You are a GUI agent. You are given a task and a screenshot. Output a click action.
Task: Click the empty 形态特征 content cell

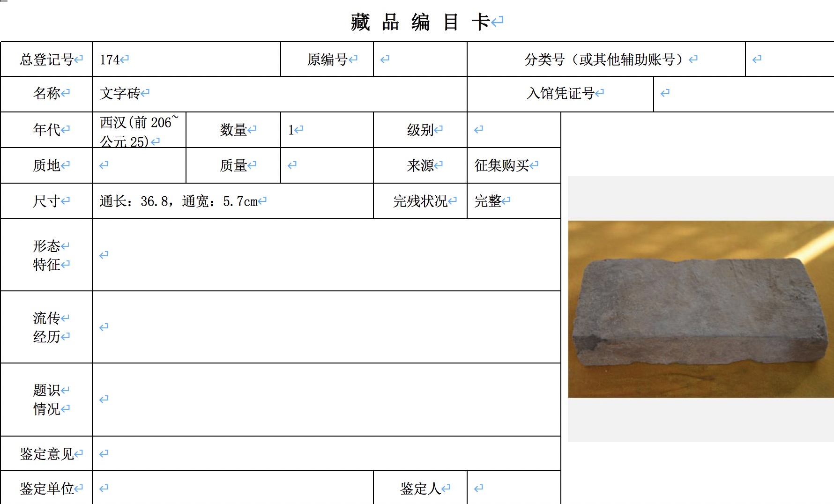327,255
